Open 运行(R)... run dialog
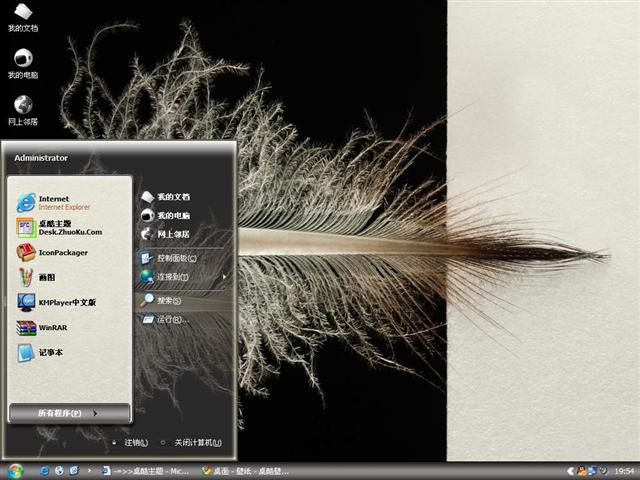The image size is (640, 480). pyautogui.click(x=165, y=319)
